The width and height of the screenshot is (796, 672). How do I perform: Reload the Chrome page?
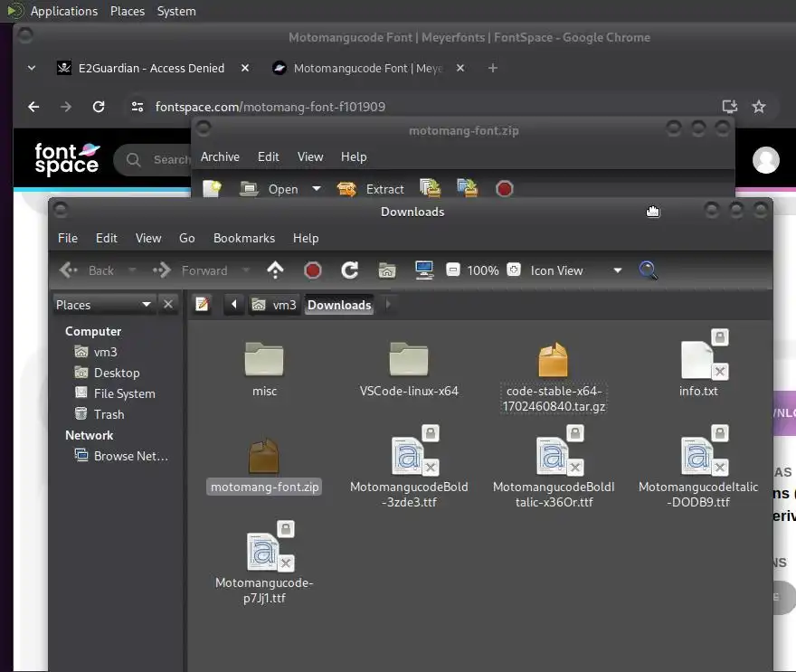click(99, 107)
